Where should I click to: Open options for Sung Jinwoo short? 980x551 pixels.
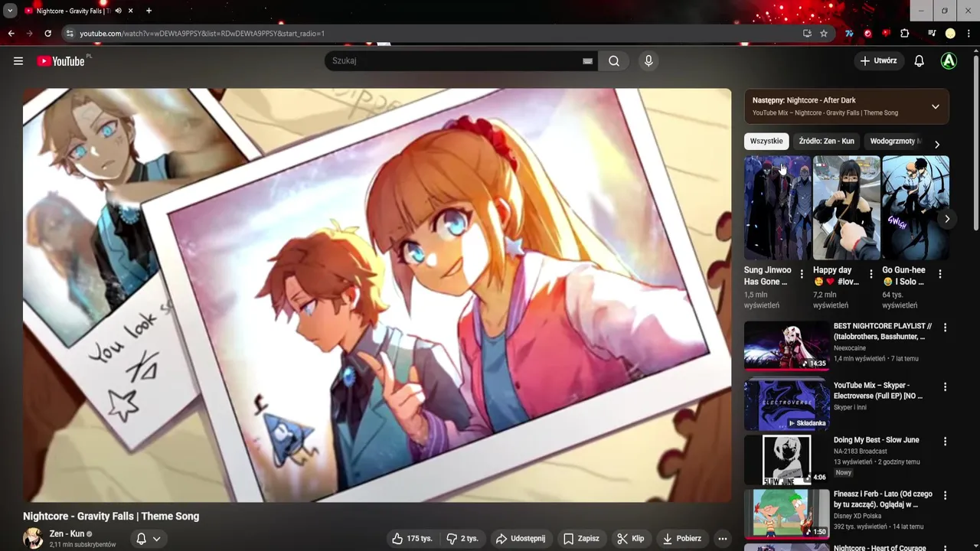[802, 274]
